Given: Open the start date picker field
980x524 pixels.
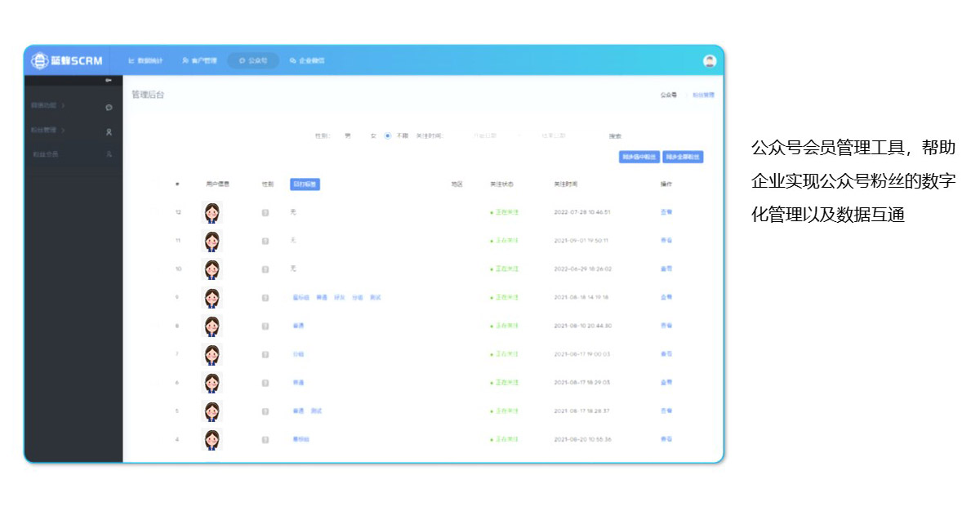Looking at the screenshot, I should (485, 136).
